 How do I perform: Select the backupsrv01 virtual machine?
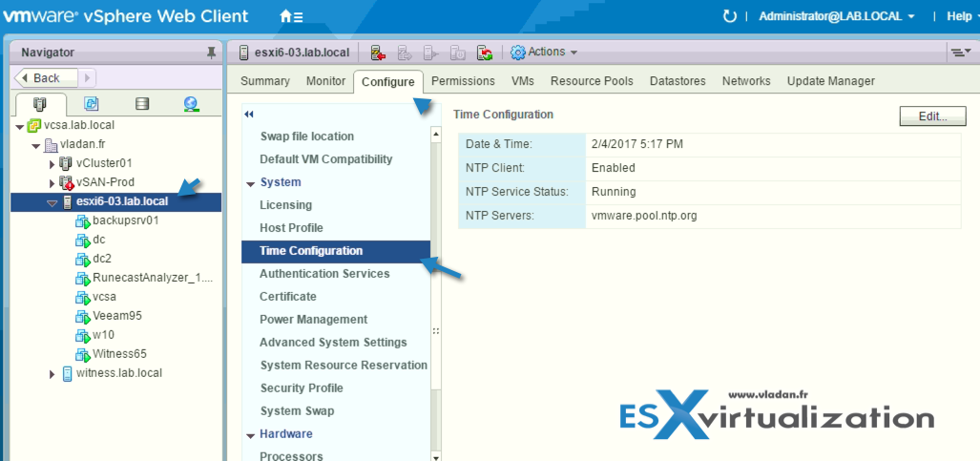125,220
